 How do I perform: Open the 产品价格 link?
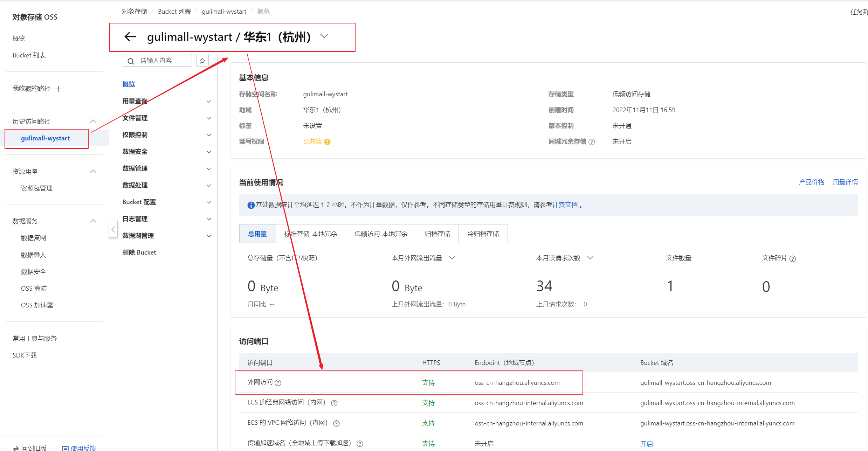pos(811,182)
